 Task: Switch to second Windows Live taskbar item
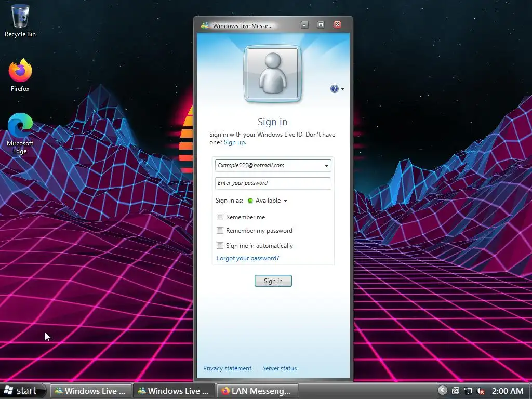pyautogui.click(x=174, y=391)
